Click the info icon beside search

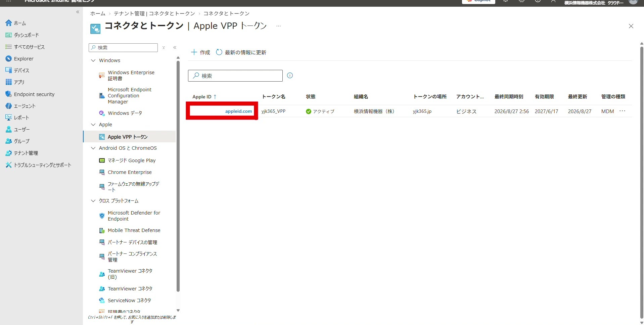290,76
